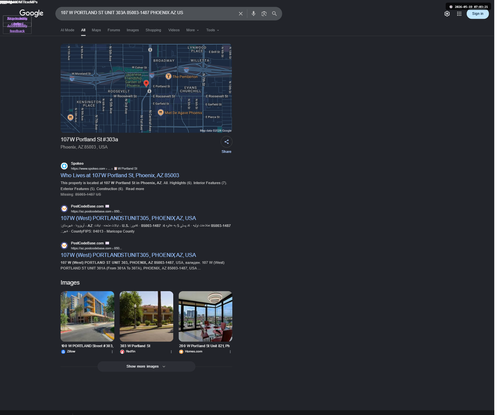Screen dimensions: 500x415
Task: Click 'Phoenix, AZ 85003, USA' subtitle text
Action: point(84,147)
